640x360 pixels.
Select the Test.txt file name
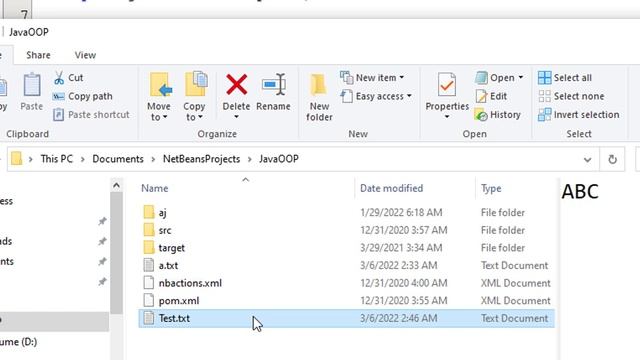(x=174, y=318)
